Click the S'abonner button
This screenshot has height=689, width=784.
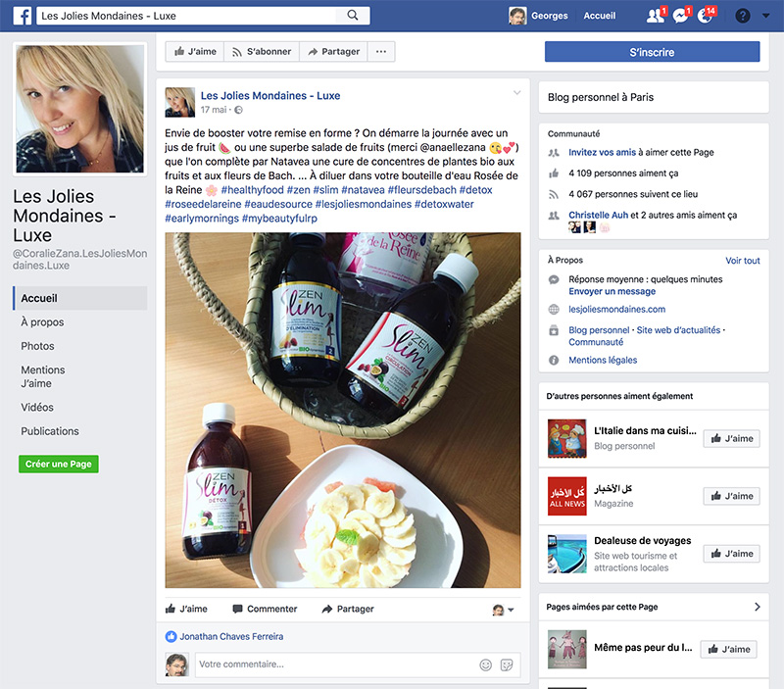pyautogui.click(x=262, y=52)
